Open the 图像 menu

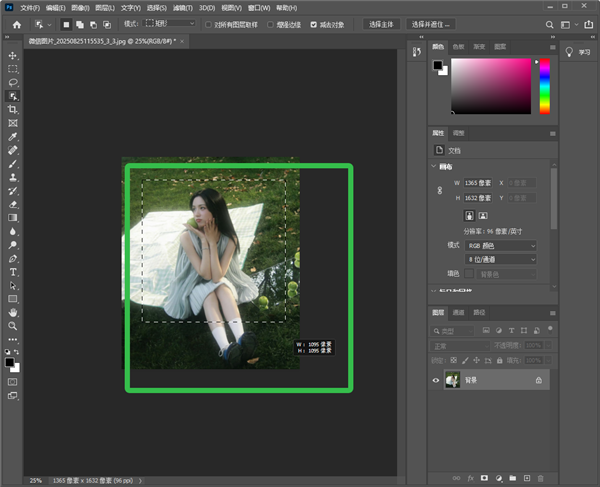click(80, 7)
